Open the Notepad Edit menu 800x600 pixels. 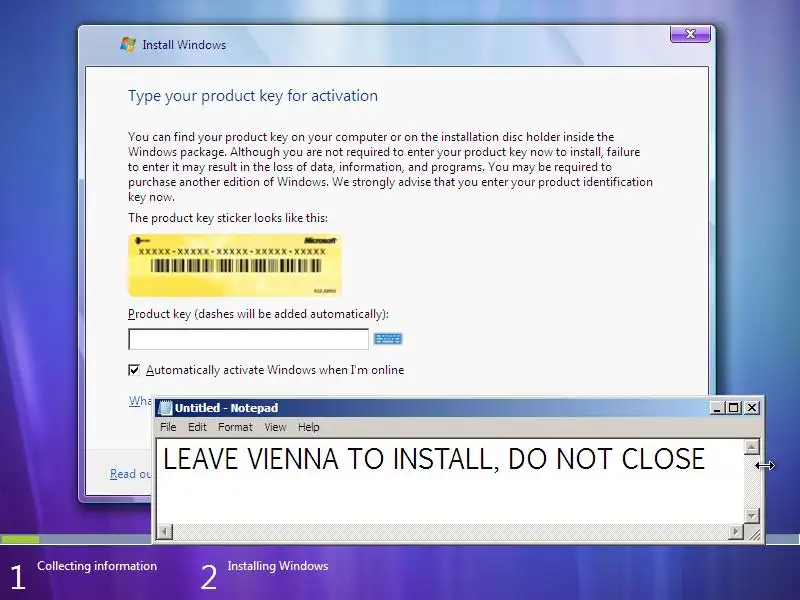pos(197,427)
